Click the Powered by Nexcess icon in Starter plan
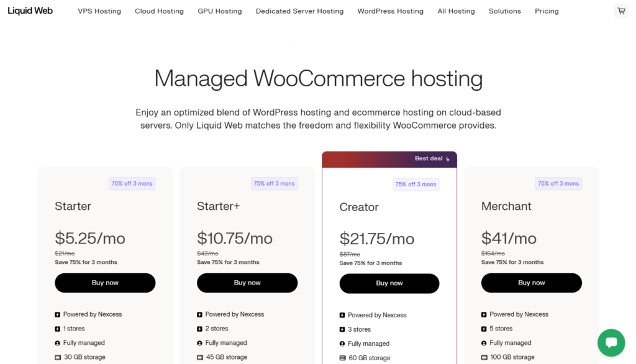This screenshot has width=636, height=364. [x=57, y=314]
